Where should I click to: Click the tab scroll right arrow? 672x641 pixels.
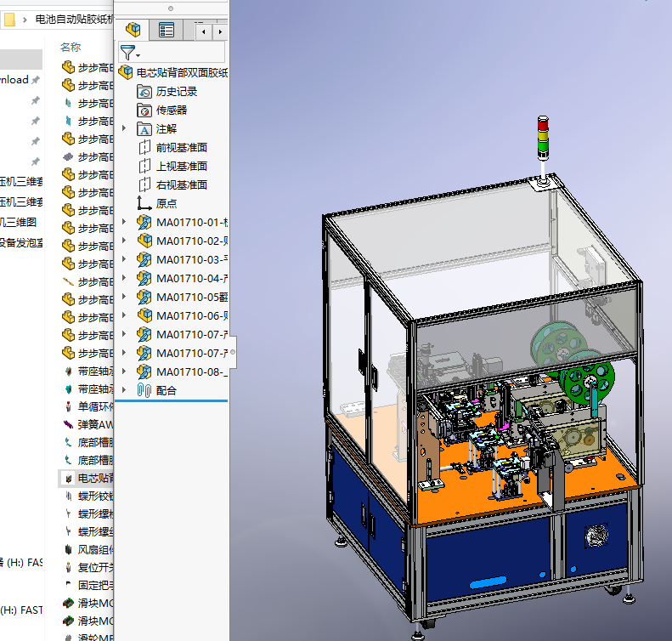pyautogui.click(x=220, y=31)
